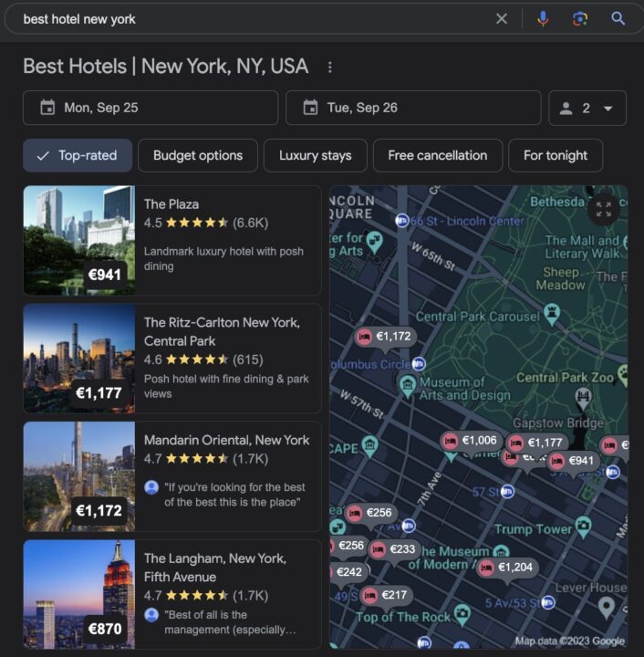Expand the map to fullscreen

pyautogui.click(x=603, y=209)
